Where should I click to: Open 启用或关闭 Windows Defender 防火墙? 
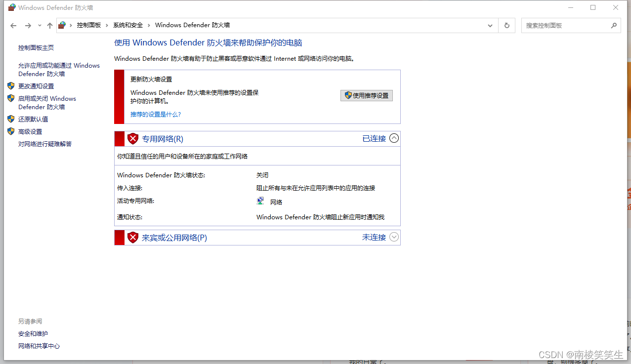(47, 103)
